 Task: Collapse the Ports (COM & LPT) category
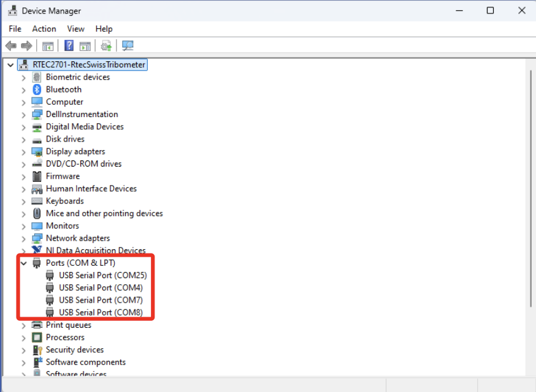23,263
